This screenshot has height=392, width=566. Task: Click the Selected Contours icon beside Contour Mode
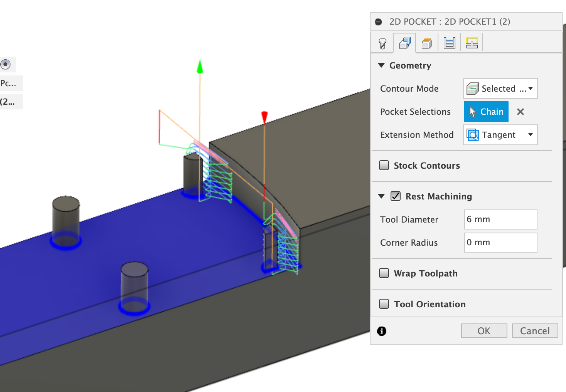click(473, 88)
